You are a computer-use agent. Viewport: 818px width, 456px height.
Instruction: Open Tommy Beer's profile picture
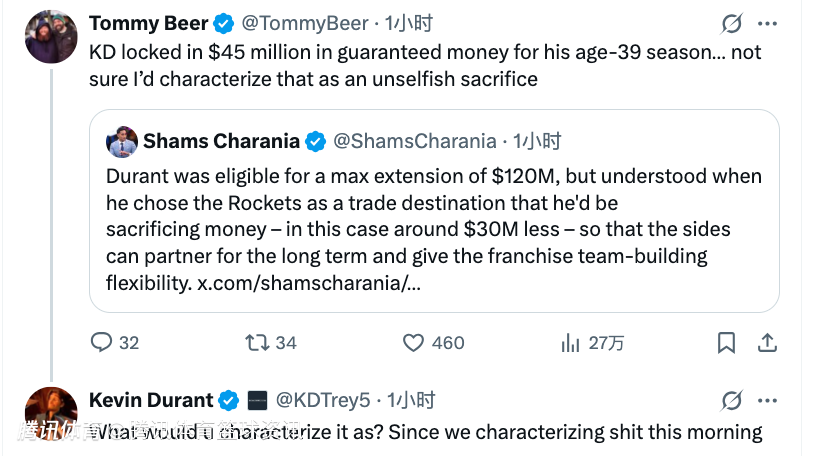click(51, 37)
